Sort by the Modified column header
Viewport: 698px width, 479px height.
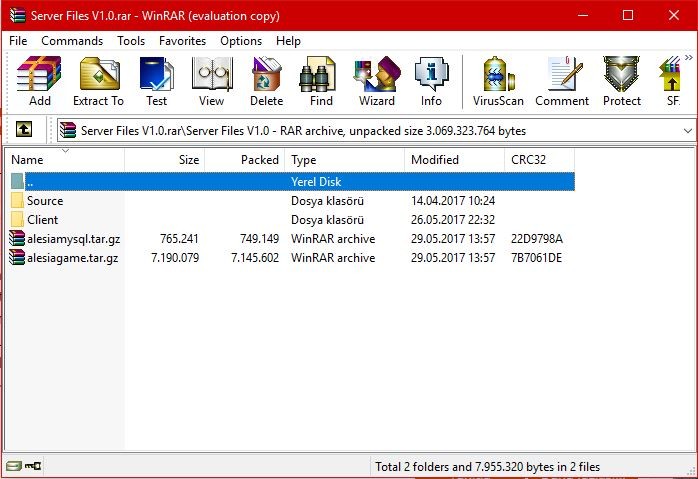coord(455,160)
